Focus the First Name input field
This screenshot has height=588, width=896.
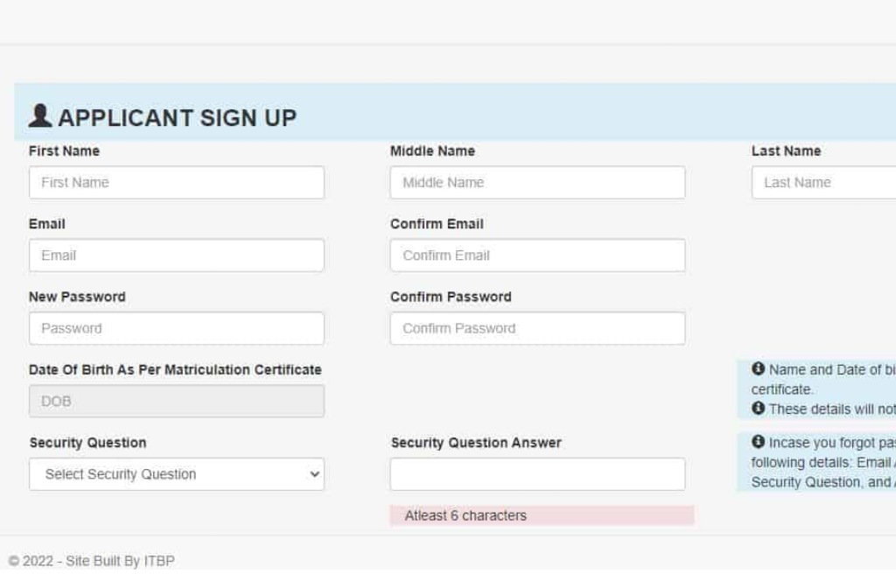point(177,183)
